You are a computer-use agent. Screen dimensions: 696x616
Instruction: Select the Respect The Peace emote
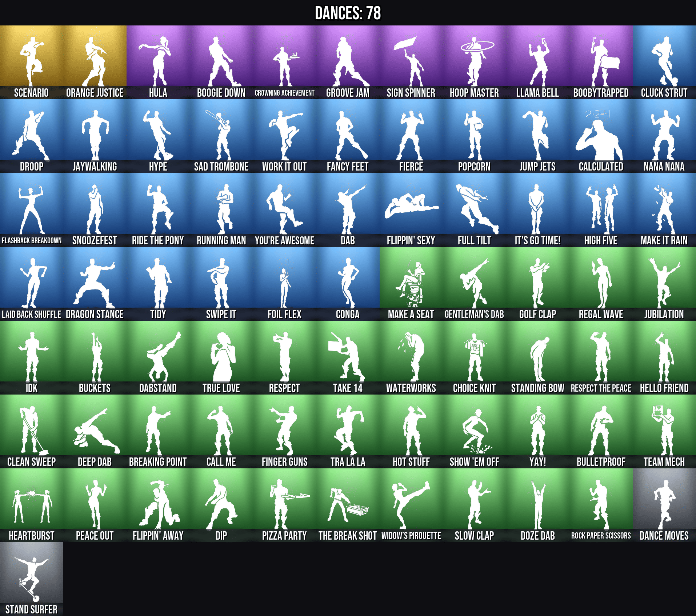pos(601,357)
